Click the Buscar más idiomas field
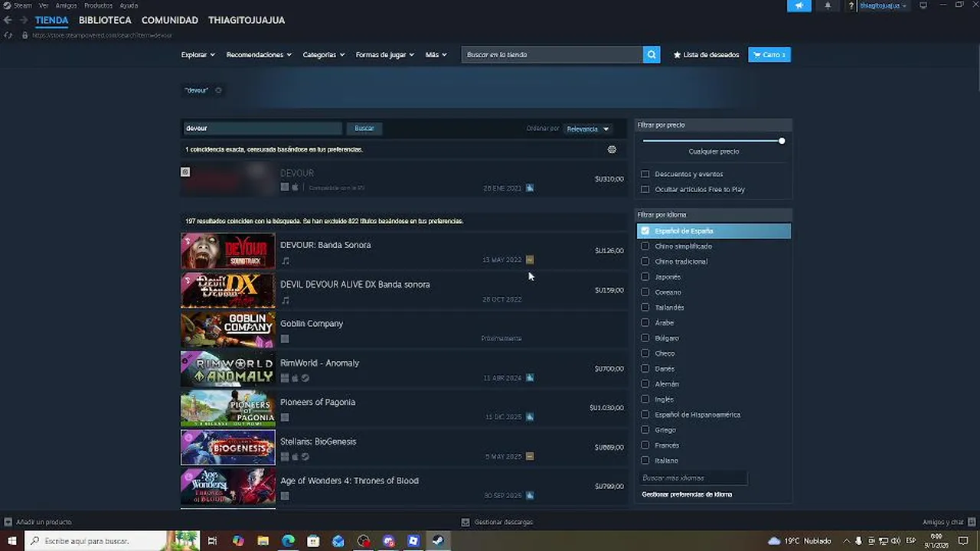Image resolution: width=980 pixels, height=551 pixels. tap(693, 478)
